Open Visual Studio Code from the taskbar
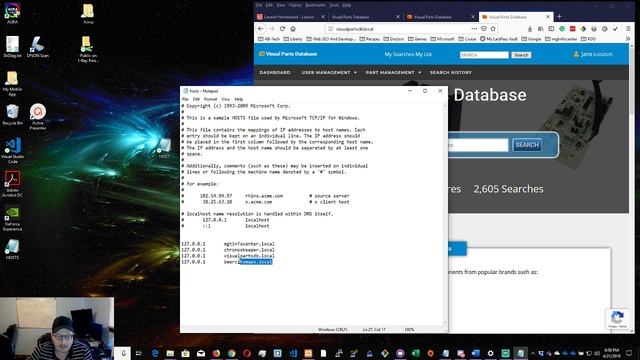Image resolution: width=640 pixels, height=360 pixels. coord(293,353)
